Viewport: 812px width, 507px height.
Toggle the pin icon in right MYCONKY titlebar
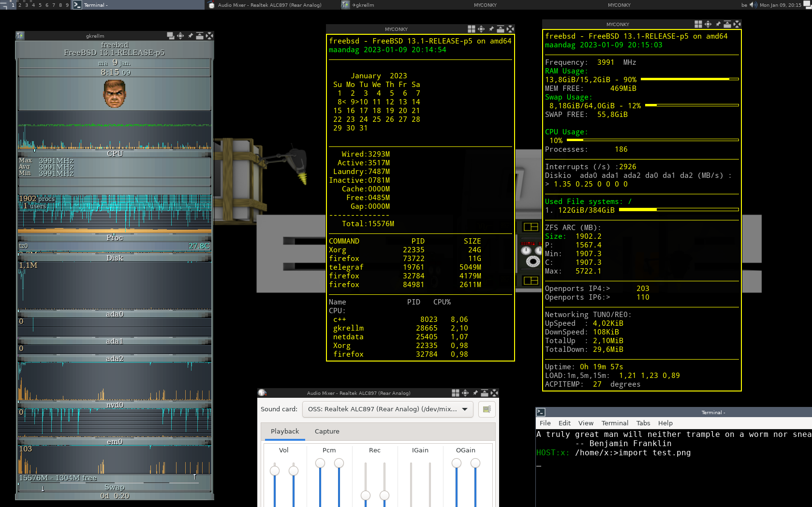coord(718,24)
